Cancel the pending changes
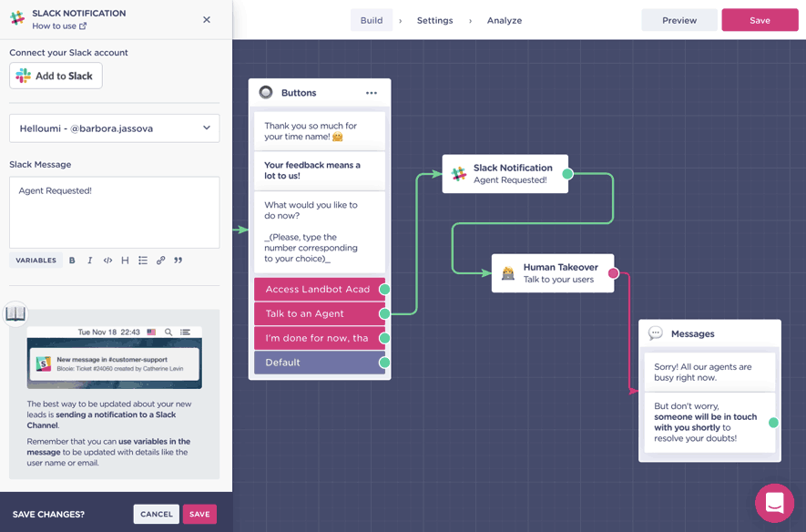Viewport: 806px width, 532px height. tap(157, 514)
